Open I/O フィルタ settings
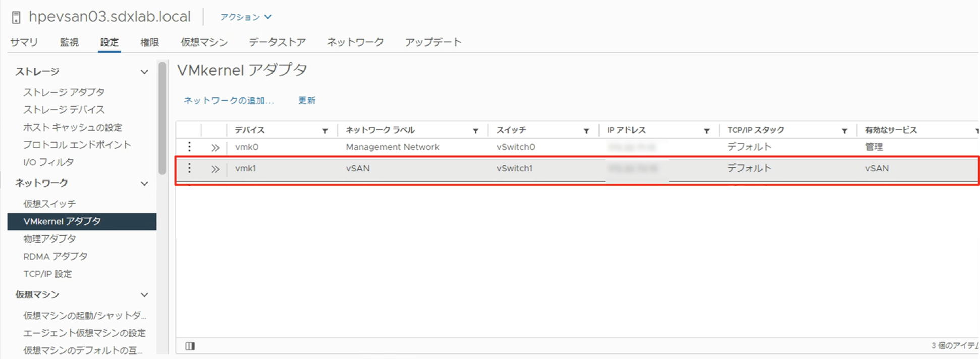Image resolution: width=980 pixels, height=359 pixels. click(x=48, y=162)
